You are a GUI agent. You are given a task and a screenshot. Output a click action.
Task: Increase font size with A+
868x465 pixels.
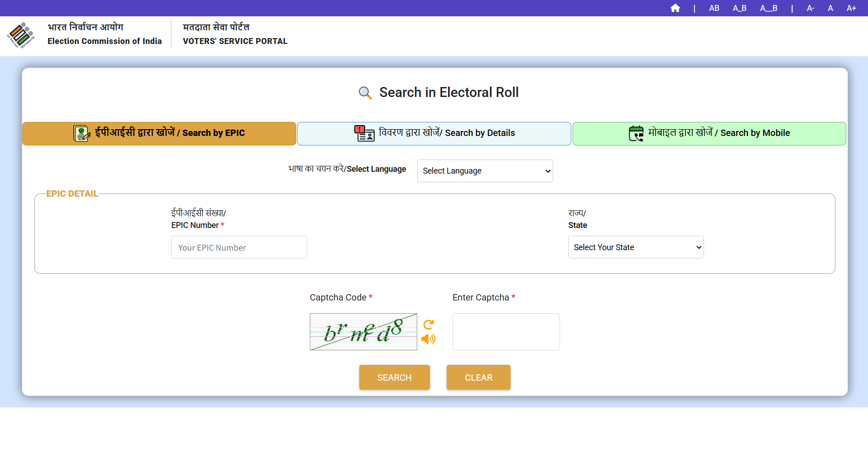pyautogui.click(x=851, y=8)
